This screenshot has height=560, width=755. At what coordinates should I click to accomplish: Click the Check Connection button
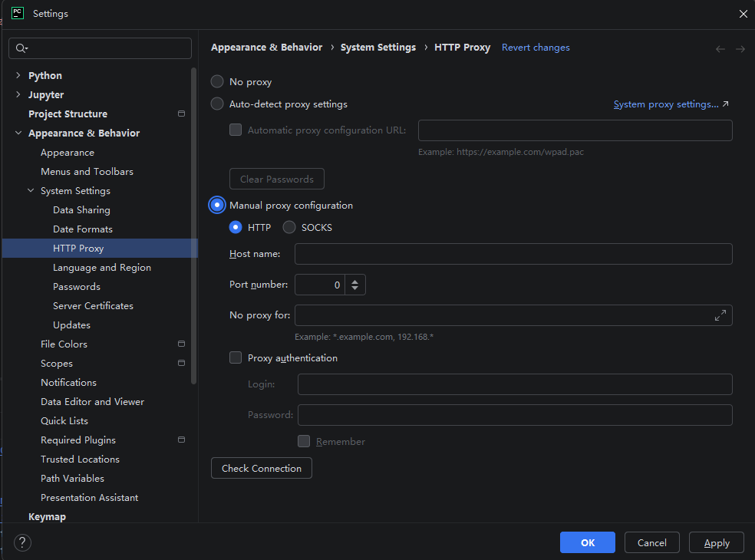click(x=262, y=468)
